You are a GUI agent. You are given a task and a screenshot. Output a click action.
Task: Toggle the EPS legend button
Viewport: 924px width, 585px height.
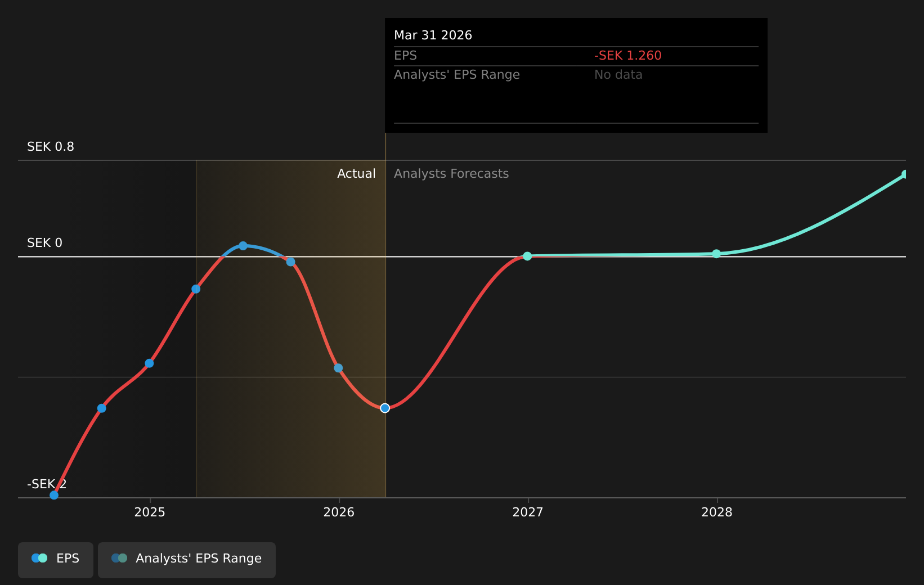(56, 560)
